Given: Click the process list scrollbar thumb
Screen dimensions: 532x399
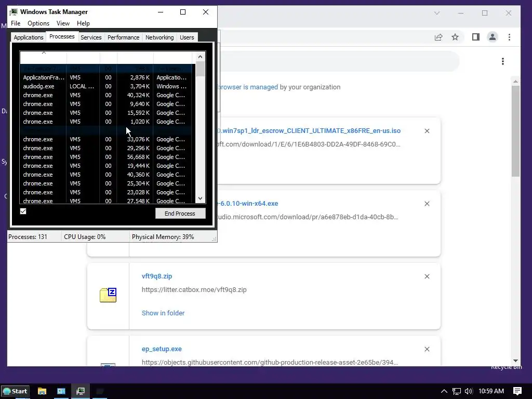Looking at the screenshot, I should point(200,69).
